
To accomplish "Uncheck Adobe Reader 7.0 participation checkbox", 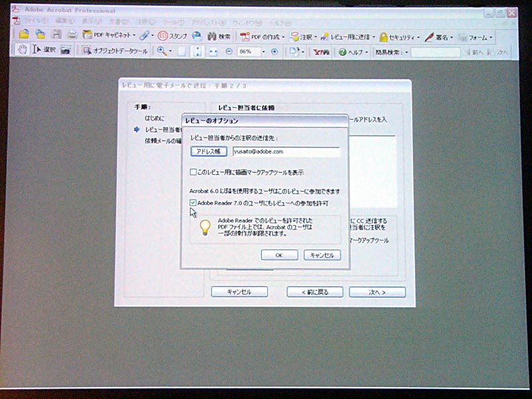I will [193, 203].
